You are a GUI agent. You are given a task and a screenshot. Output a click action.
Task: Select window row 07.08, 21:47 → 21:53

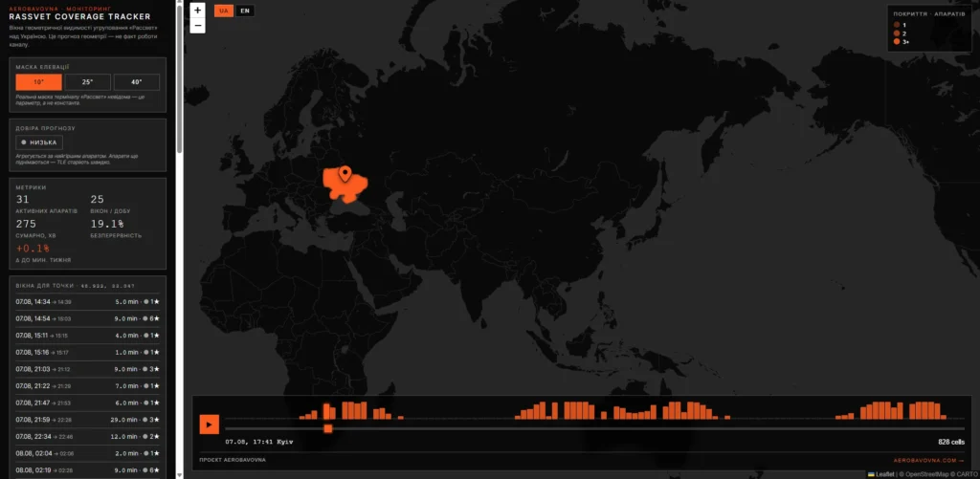[87, 403]
